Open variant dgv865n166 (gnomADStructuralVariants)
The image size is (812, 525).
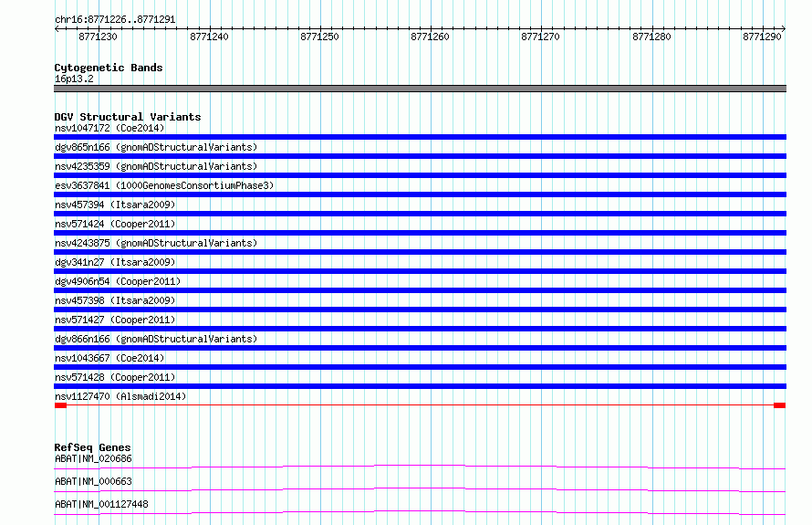(x=156, y=147)
